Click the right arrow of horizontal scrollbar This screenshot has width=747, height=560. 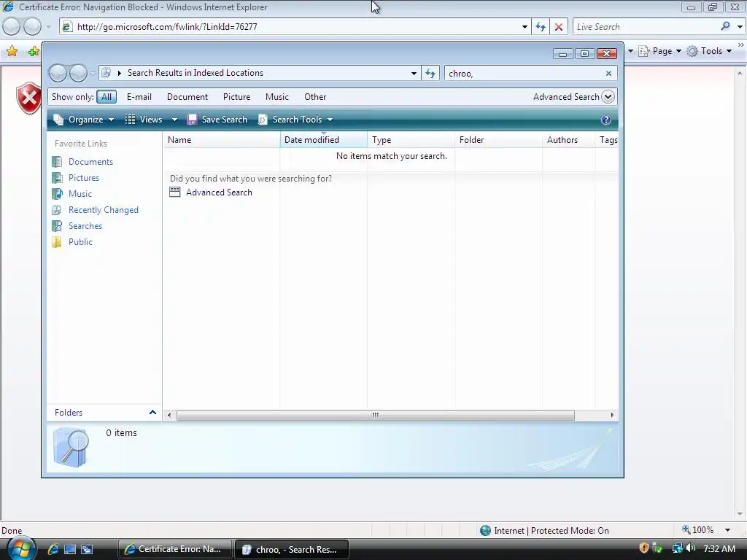(x=612, y=415)
